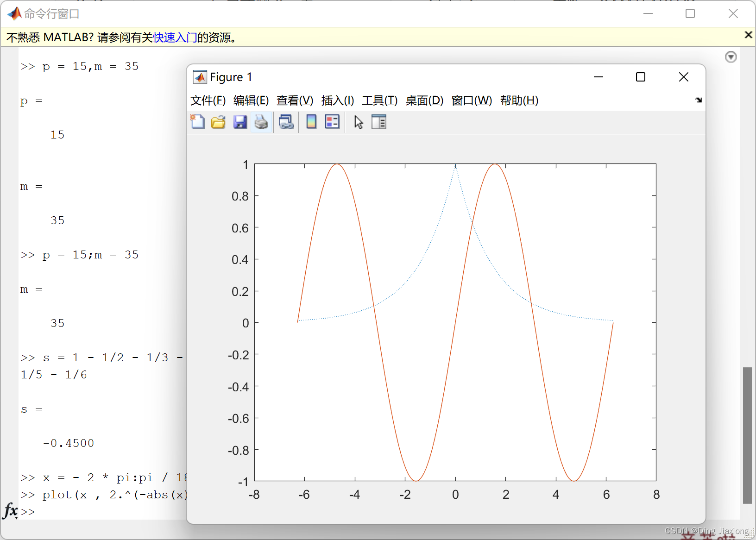The height and width of the screenshot is (540, 756).
Task: Open the 插入(I) menu
Action: click(338, 100)
